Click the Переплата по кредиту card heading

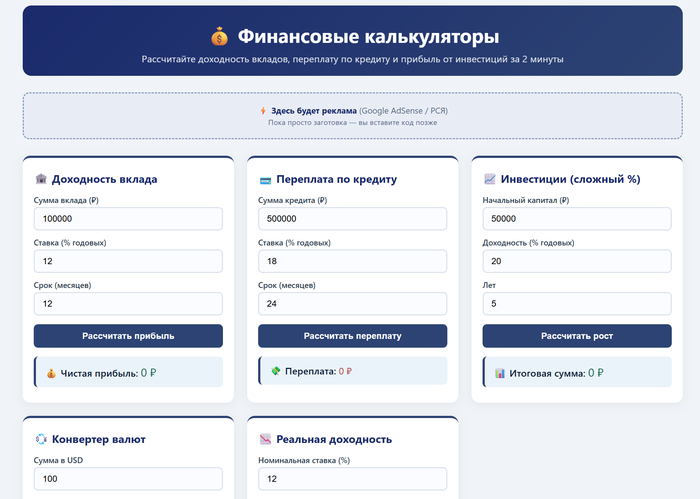[337, 179]
